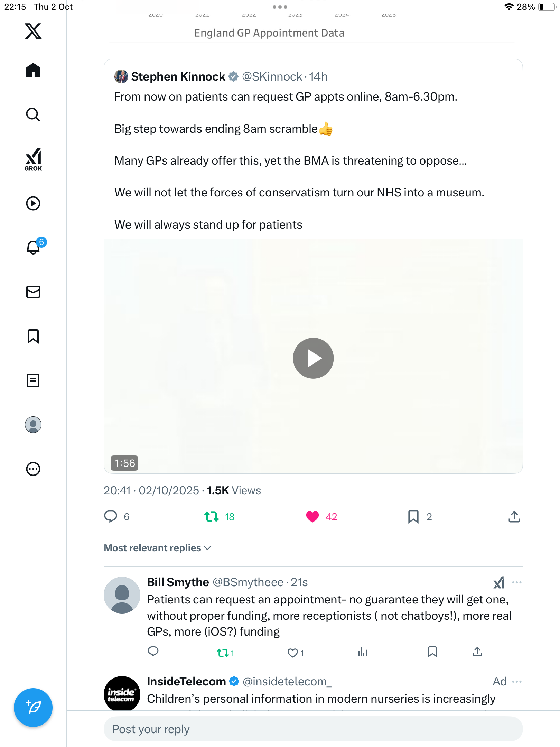560x747 pixels.
Task: Unlike the main post with 42 likes
Action: point(312,517)
